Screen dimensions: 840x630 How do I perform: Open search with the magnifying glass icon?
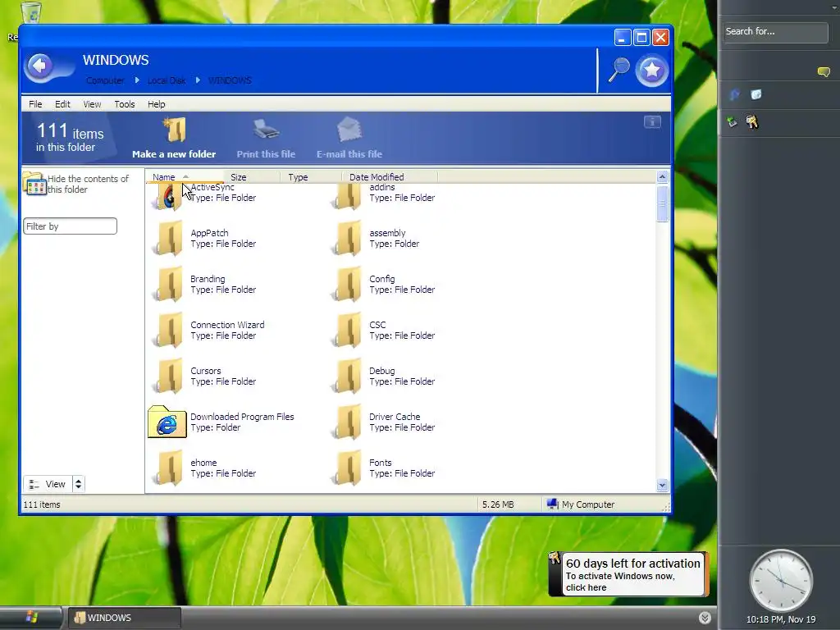619,70
